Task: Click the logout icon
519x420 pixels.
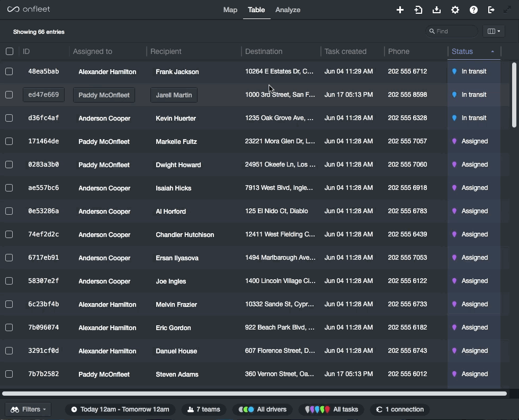Action: (491, 10)
